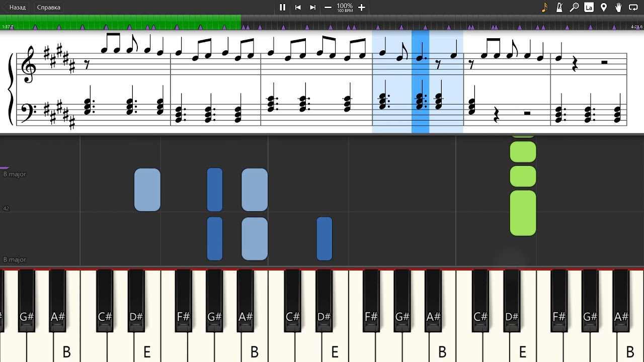Click the elapsed time at the timeline start
The image size is (644, 362).
point(7,26)
